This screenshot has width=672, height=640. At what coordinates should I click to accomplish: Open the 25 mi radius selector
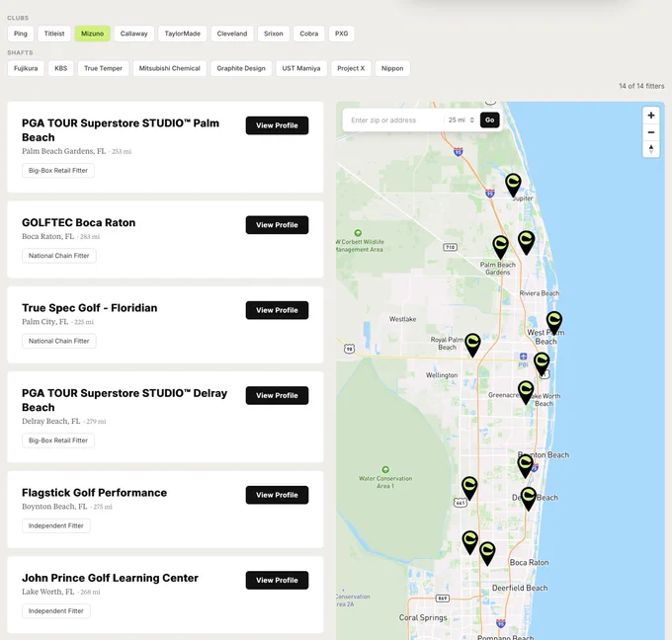pos(461,120)
